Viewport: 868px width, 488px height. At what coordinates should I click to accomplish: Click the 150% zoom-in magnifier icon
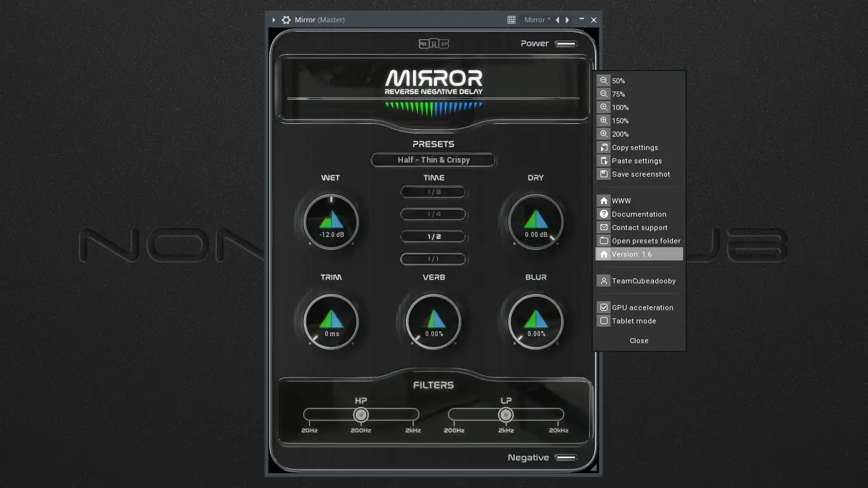[x=604, y=121]
